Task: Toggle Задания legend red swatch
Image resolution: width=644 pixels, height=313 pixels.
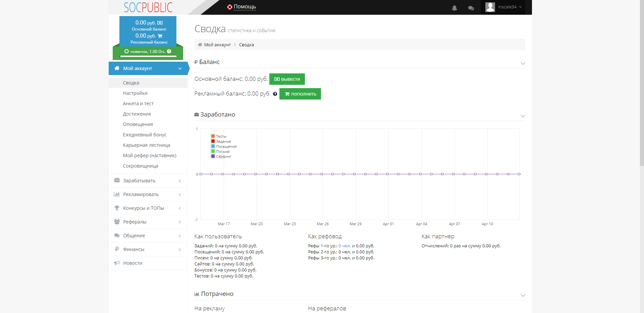Action: [213, 141]
